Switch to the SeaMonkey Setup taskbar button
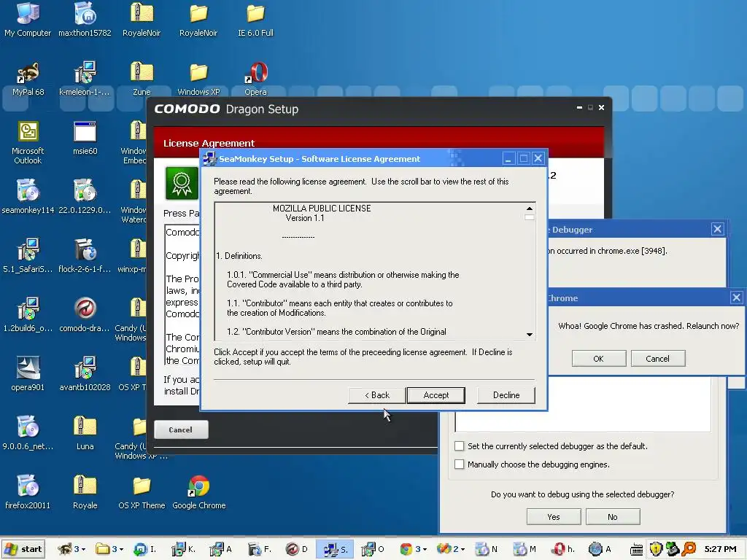The width and height of the screenshot is (747, 560). point(334,549)
